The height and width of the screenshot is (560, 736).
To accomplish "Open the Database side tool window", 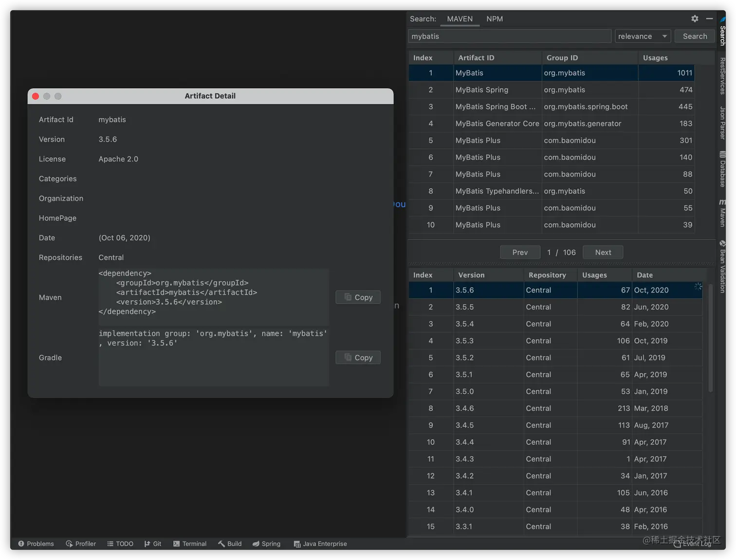I will (x=722, y=169).
